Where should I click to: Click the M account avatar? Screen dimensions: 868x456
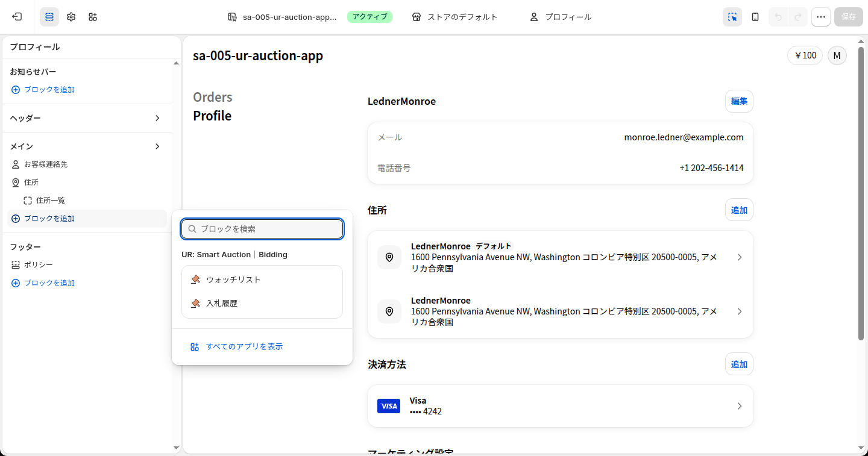click(837, 55)
